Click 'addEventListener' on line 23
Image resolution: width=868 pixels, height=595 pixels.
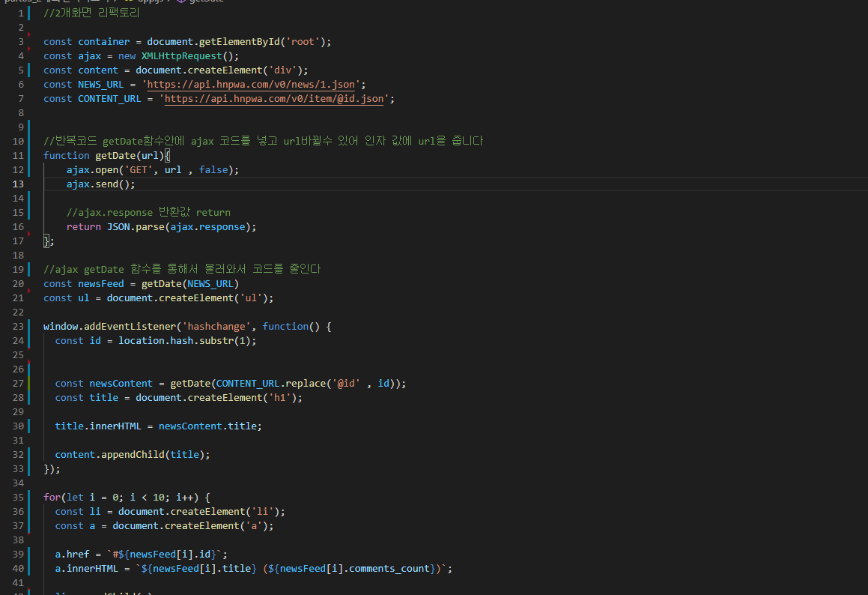coord(130,327)
